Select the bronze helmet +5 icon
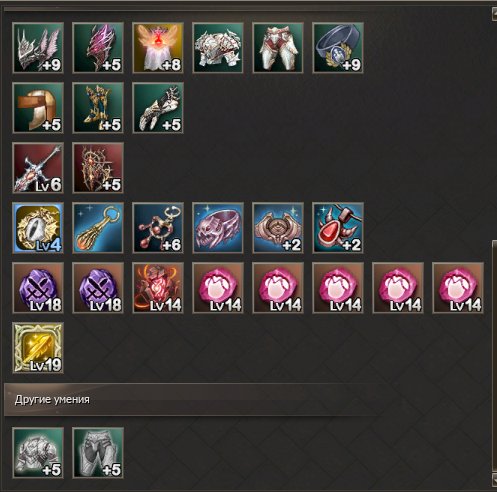Screen dimensions: 497x492 (38, 108)
